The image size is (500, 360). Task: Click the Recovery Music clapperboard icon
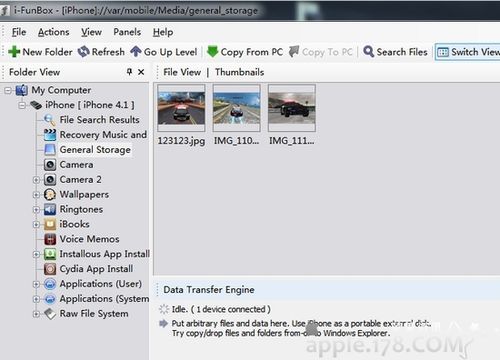tap(50, 135)
